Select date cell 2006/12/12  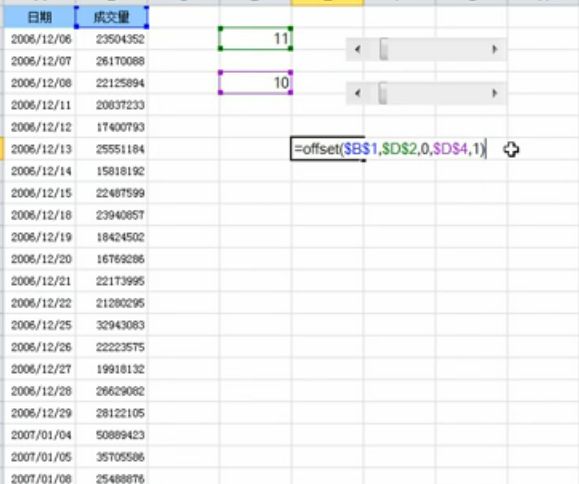40,127
